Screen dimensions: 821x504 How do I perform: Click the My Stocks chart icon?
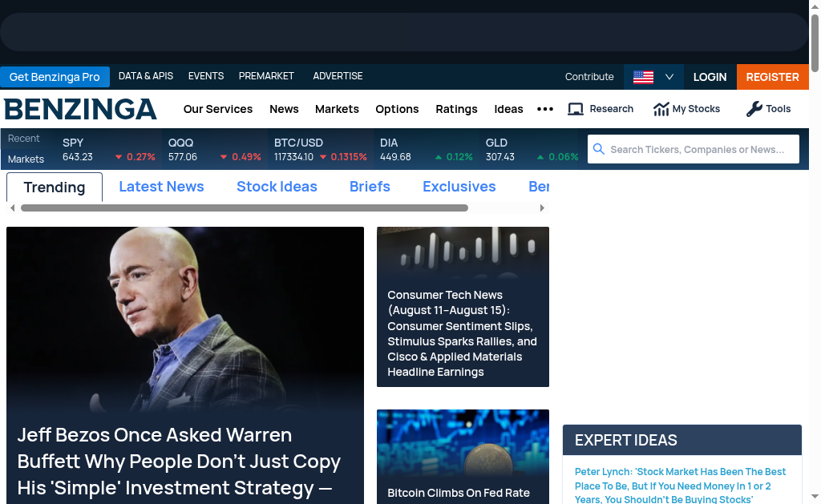(x=661, y=109)
